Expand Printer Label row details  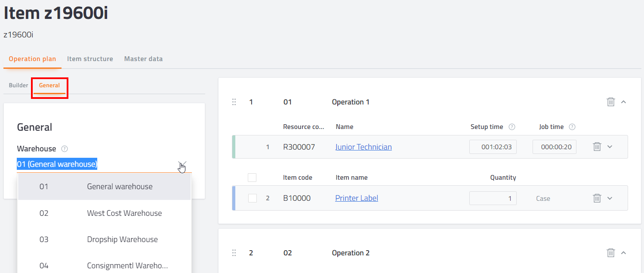point(610,198)
